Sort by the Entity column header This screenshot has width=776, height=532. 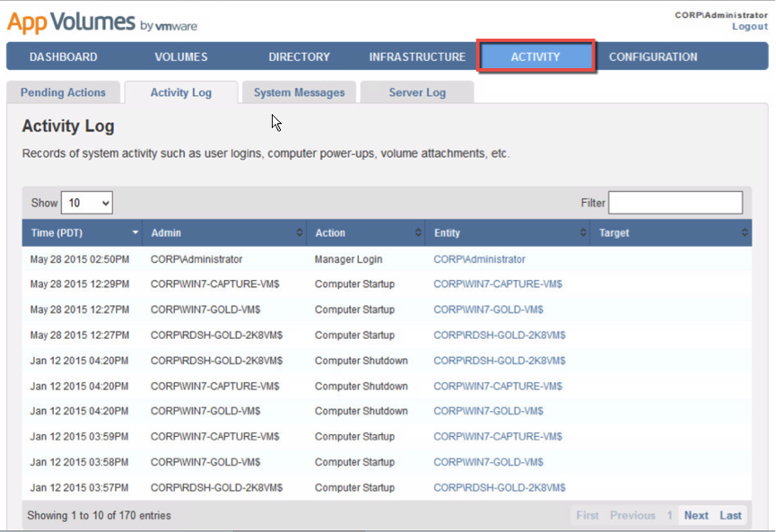(509, 232)
